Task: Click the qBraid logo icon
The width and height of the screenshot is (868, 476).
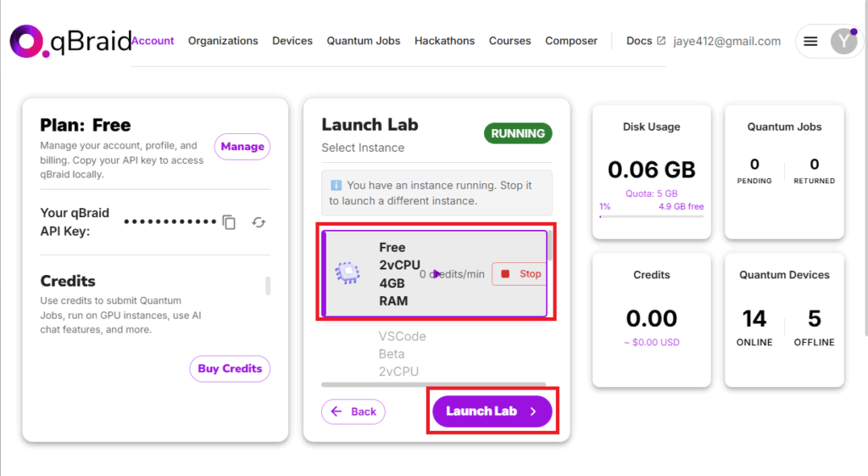Action: pyautogui.click(x=26, y=41)
